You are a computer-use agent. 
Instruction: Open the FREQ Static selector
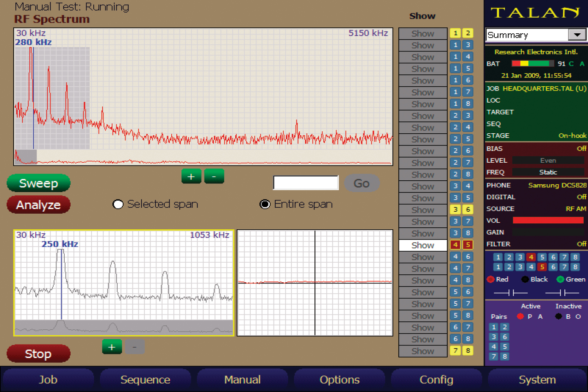tap(548, 172)
